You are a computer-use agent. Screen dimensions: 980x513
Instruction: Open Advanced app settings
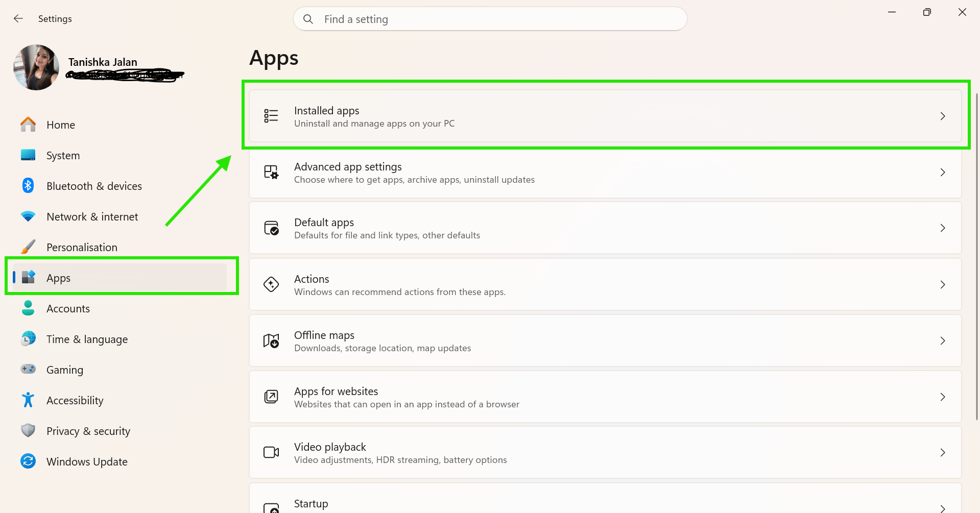(605, 173)
